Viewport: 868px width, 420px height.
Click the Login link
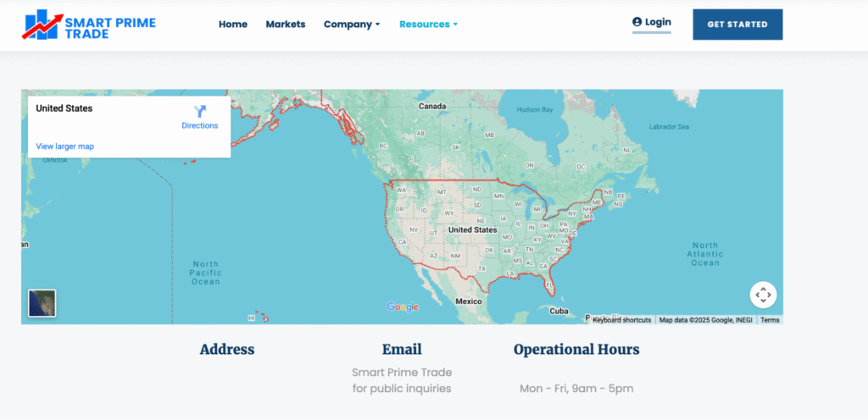(652, 23)
